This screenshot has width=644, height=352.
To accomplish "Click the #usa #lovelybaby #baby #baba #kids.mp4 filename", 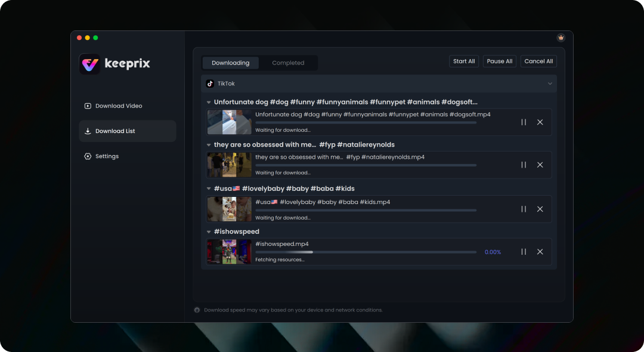I will 323,202.
